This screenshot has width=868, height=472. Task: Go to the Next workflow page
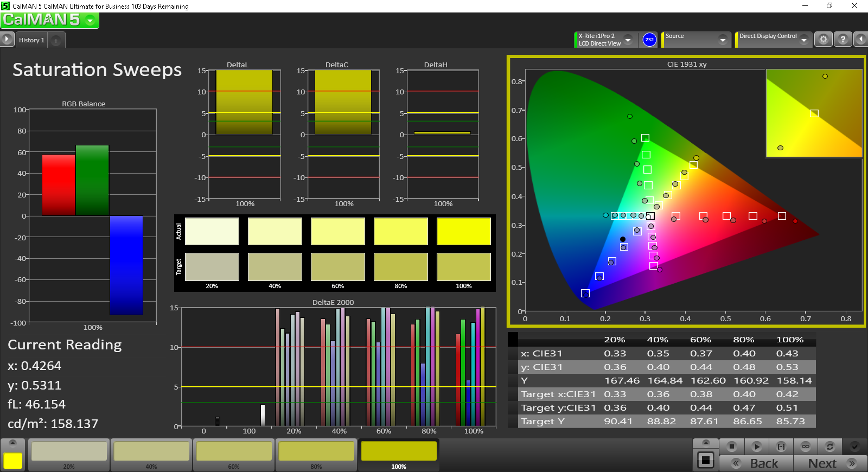830,463
